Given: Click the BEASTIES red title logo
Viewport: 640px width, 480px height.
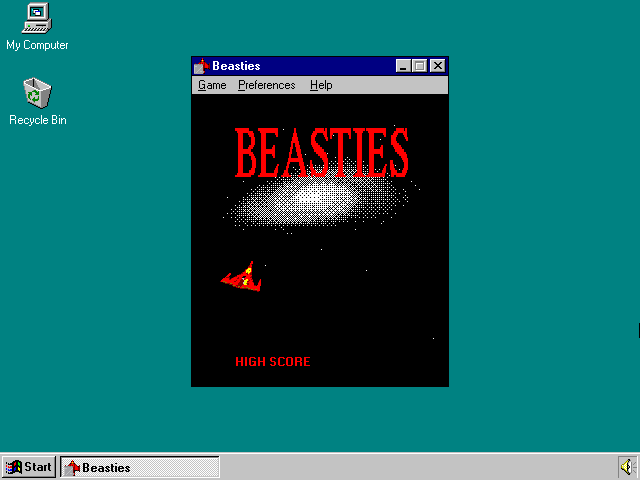Looking at the screenshot, I should coord(321,152).
